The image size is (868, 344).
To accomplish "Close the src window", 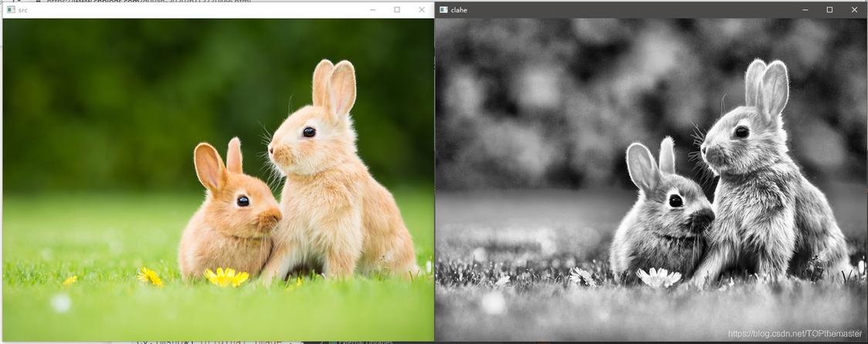I will point(422,10).
